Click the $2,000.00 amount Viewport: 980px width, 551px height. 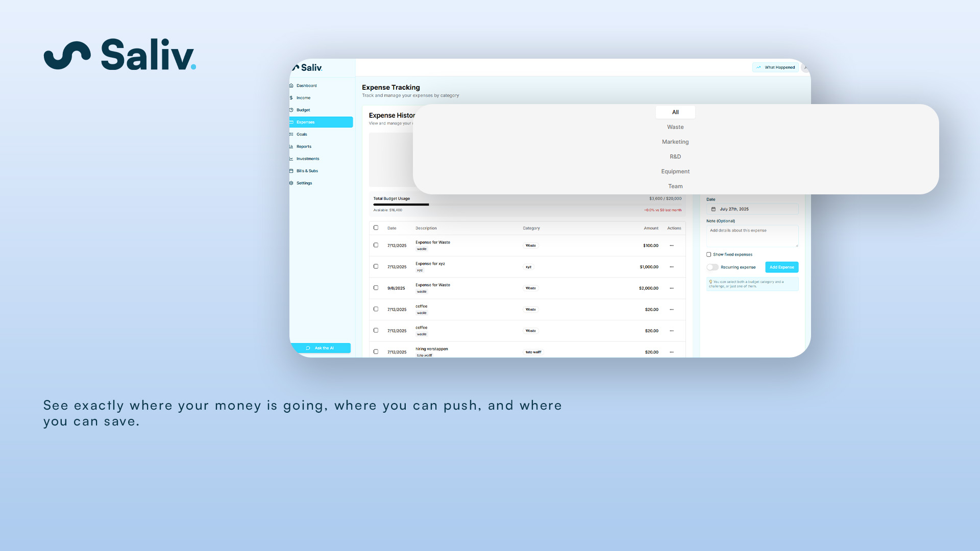(649, 289)
